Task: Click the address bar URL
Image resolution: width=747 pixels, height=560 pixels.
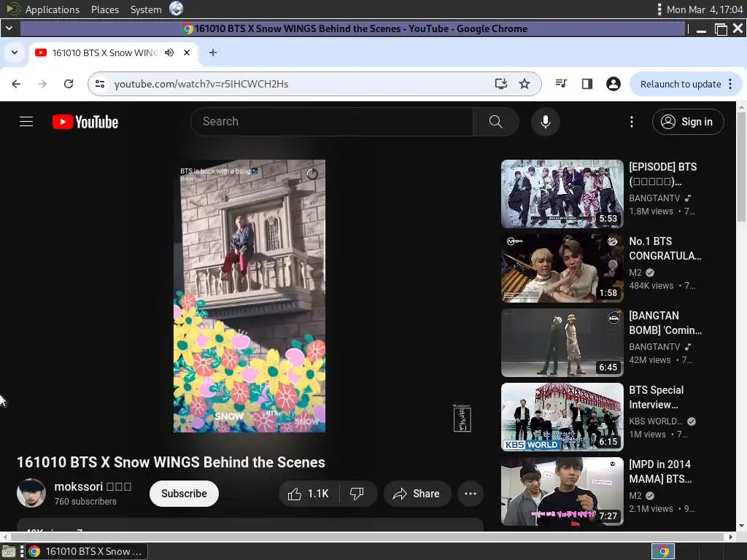Action: pos(201,85)
